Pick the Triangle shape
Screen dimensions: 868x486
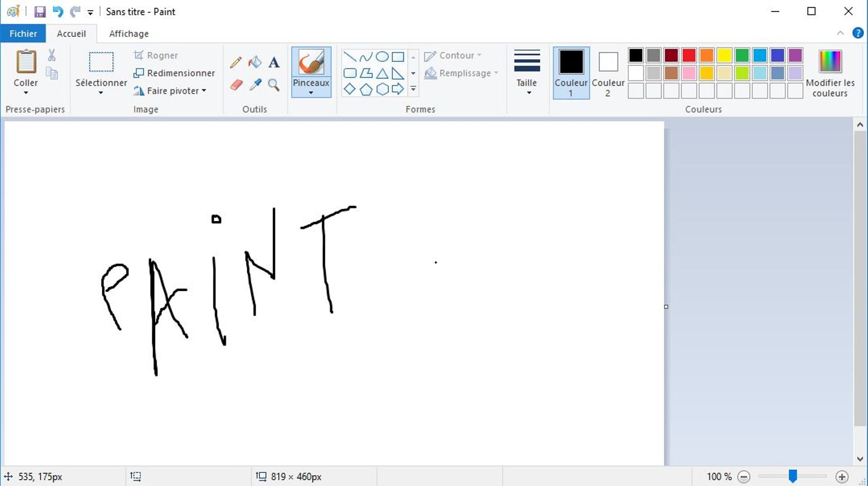click(382, 72)
